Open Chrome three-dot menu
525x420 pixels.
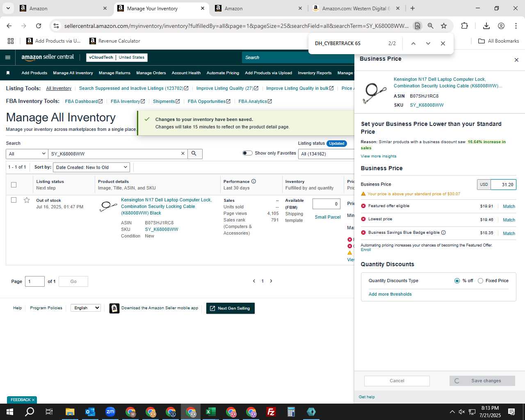pos(516,26)
